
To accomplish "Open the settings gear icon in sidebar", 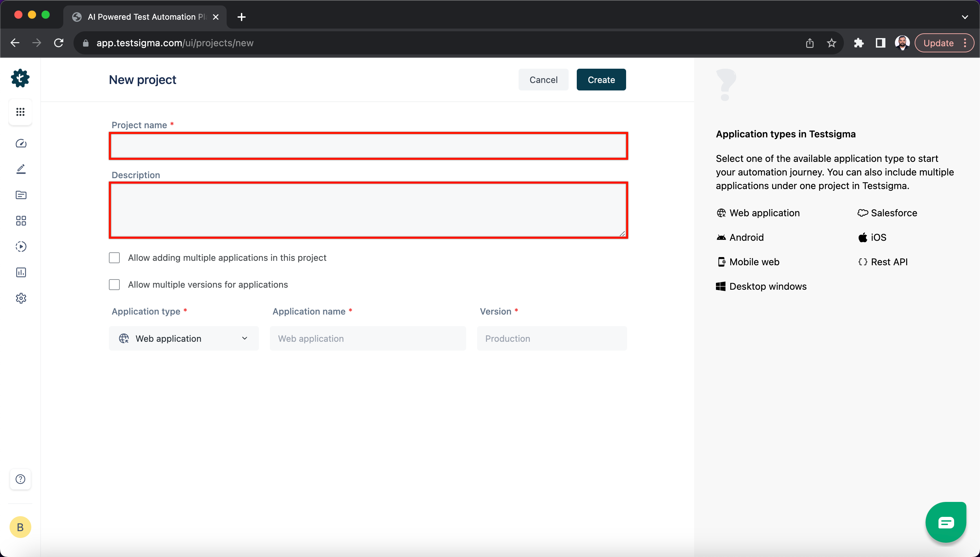I will [x=21, y=298].
